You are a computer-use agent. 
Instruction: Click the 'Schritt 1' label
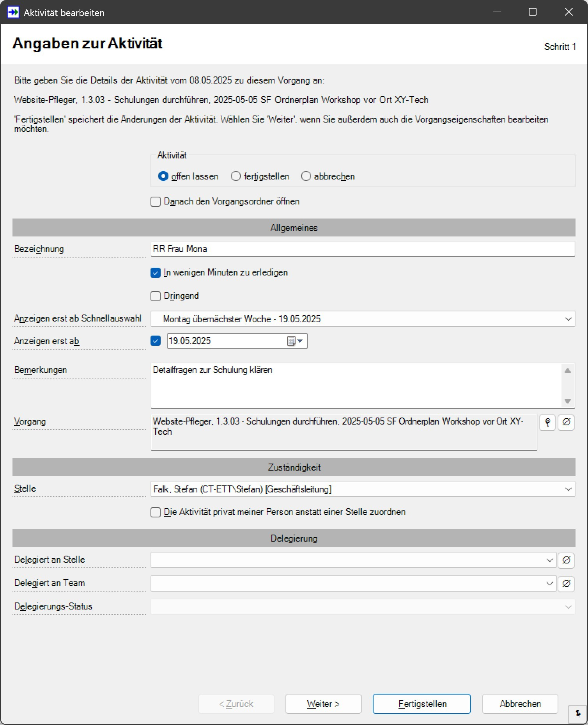click(x=560, y=47)
